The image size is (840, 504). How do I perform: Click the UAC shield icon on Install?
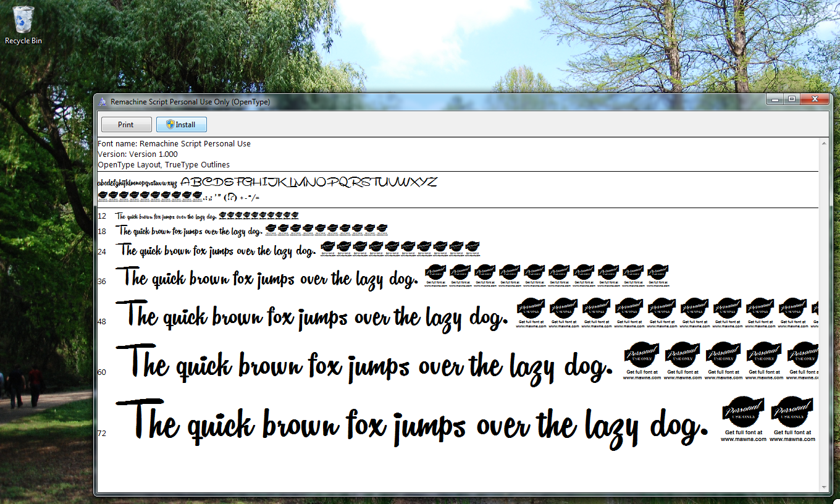[x=170, y=124]
